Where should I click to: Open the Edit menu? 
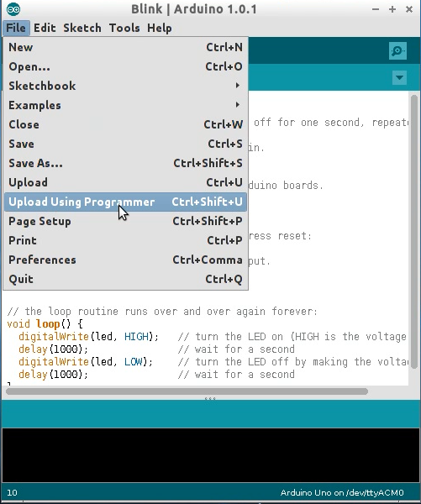pyautogui.click(x=45, y=28)
